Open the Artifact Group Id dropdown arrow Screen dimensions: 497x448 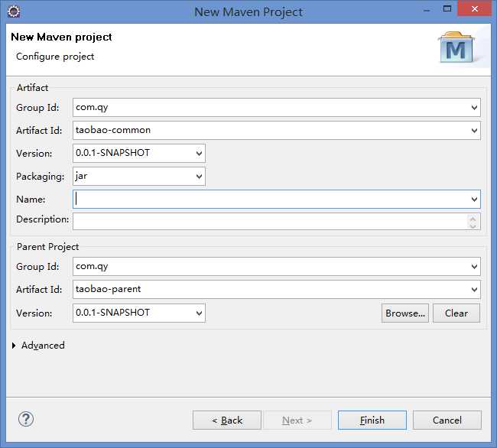(474, 108)
